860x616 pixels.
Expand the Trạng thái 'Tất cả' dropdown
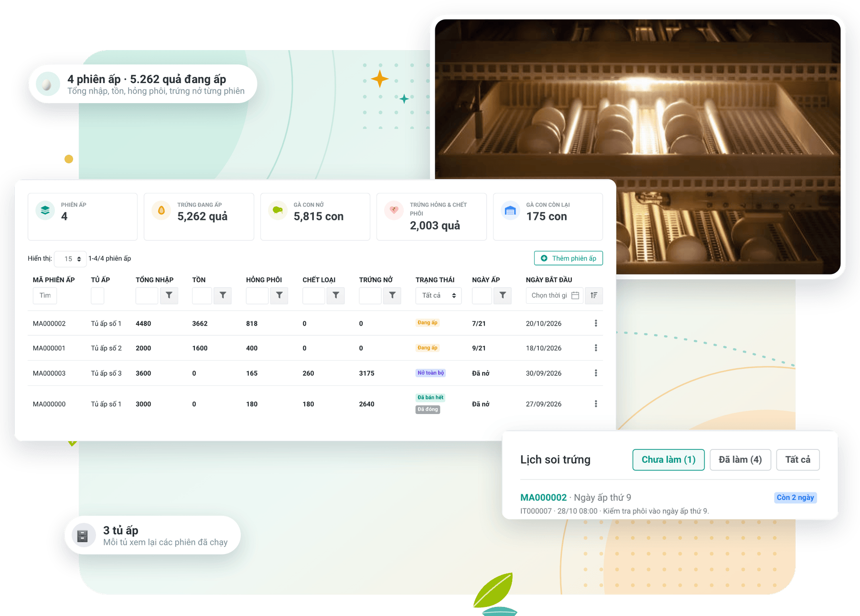click(x=439, y=296)
